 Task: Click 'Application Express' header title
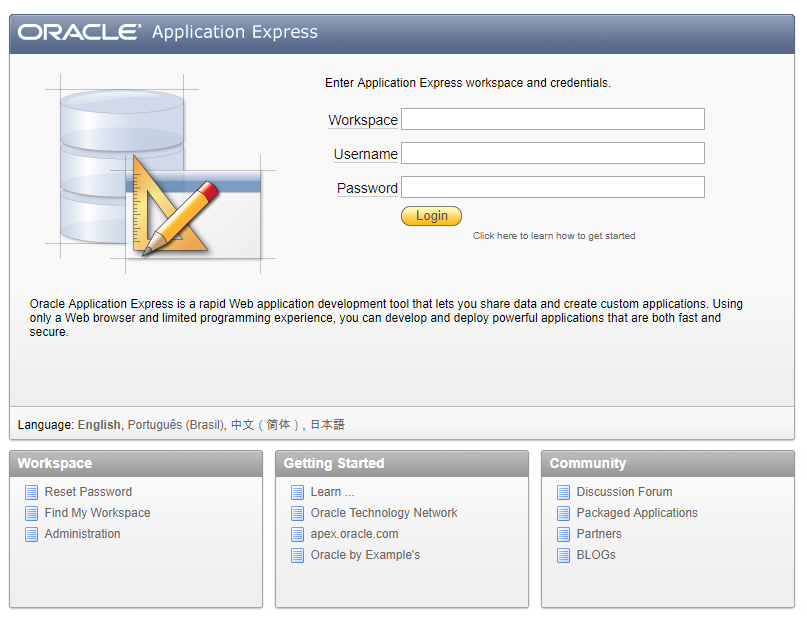pyautogui.click(x=235, y=32)
